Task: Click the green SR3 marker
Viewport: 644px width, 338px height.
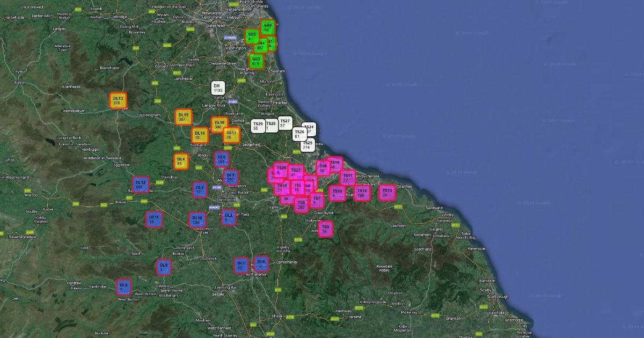Action: click(256, 61)
